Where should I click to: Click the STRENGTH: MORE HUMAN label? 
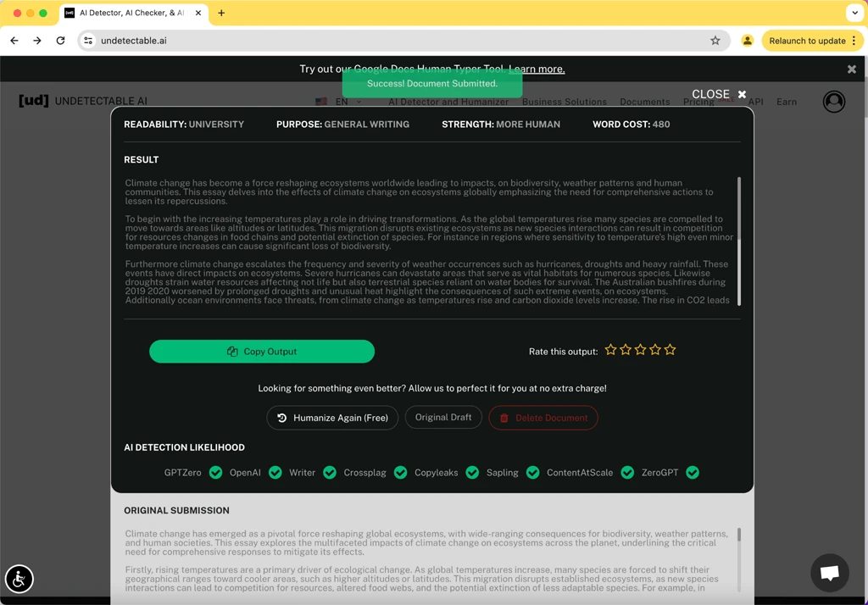point(501,125)
